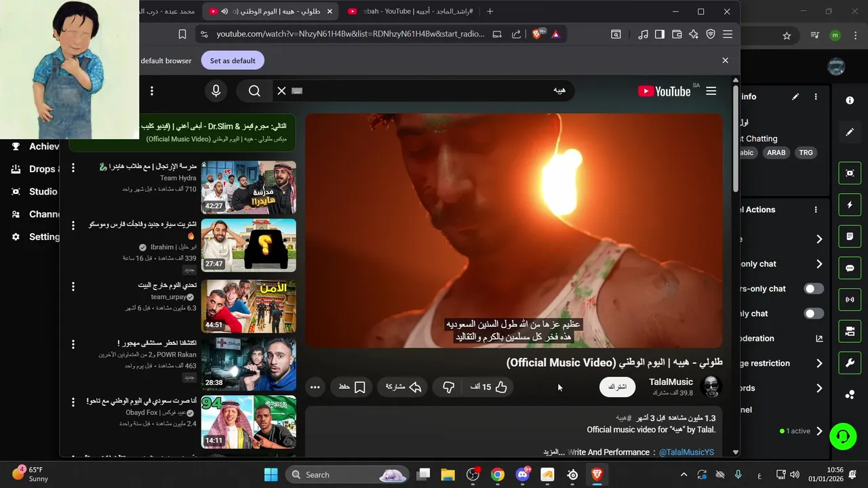Click the YouTube logo
The height and width of the screenshot is (488, 868).
tap(664, 91)
